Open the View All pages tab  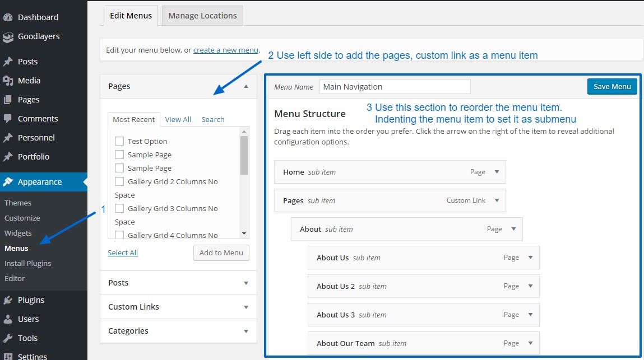tap(178, 119)
